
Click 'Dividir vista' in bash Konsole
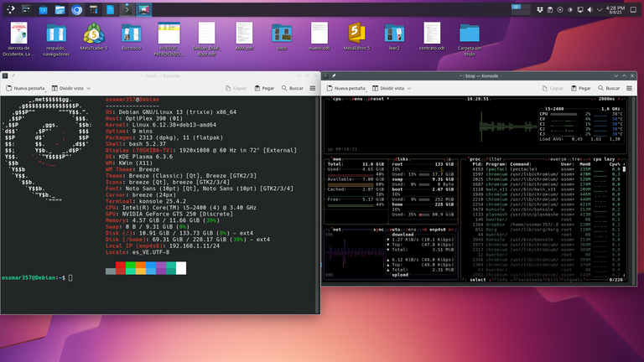(67, 88)
